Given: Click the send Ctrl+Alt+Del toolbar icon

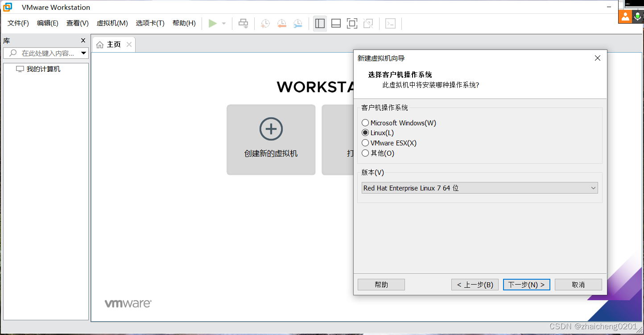Looking at the screenshot, I should point(243,23).
